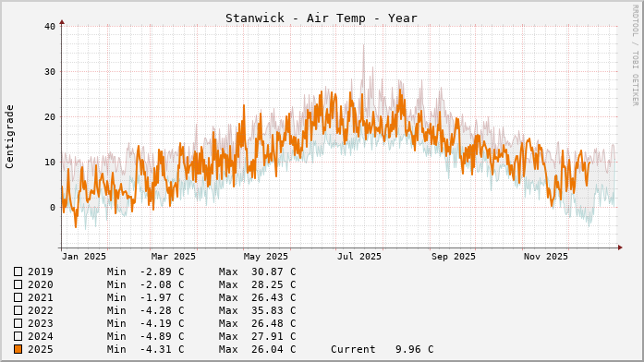
Task: Click the 2023 Max value 26.48 C
Action: click(273, 323)
